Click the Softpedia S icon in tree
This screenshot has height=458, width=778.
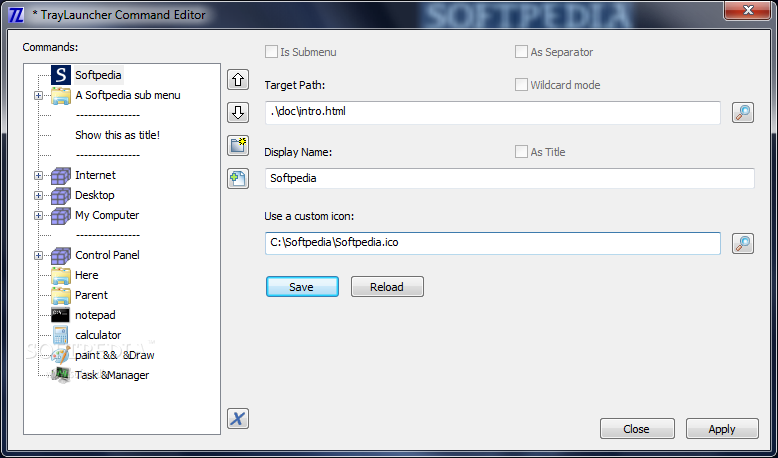click(61, 75)
